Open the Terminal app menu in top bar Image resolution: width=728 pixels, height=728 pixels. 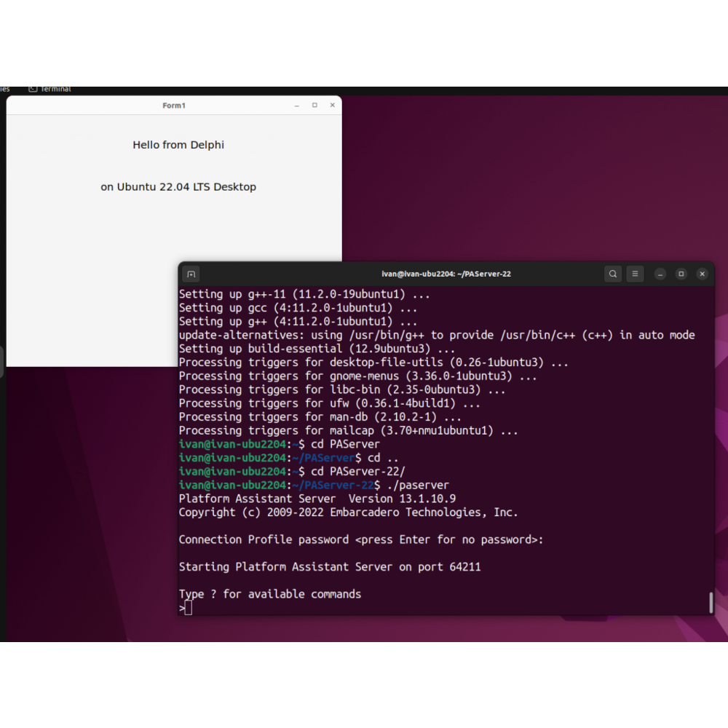(50, 89)
